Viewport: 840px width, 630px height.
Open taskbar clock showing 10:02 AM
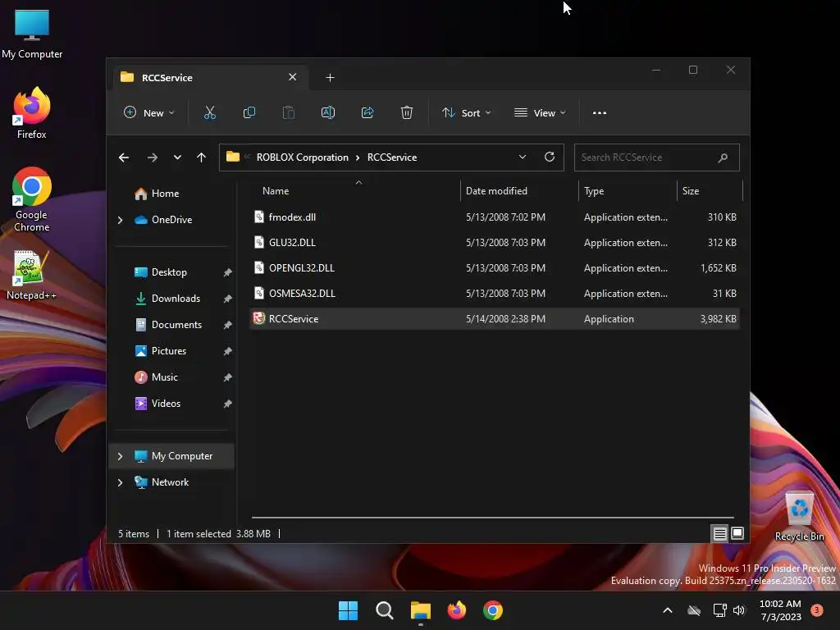click(x=780, y=610)
